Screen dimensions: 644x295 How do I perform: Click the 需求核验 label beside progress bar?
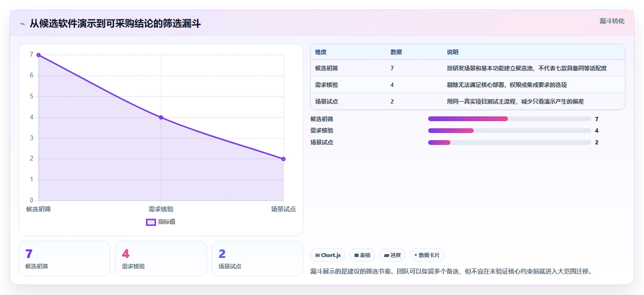pos(322,131)
